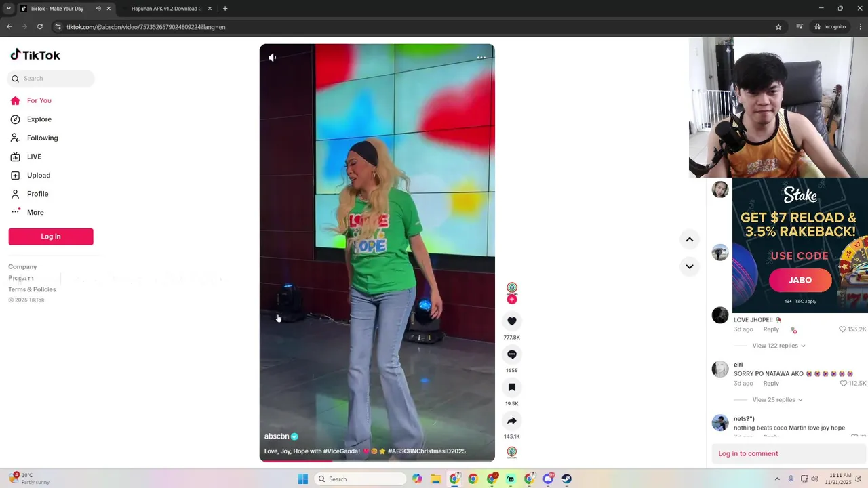Open Discord from the taskbar

click(x=548, y=479)
